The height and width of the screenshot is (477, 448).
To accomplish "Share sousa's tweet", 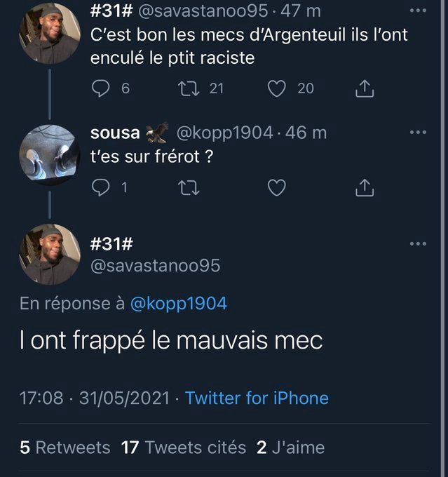I will click(x=365, y=187).
